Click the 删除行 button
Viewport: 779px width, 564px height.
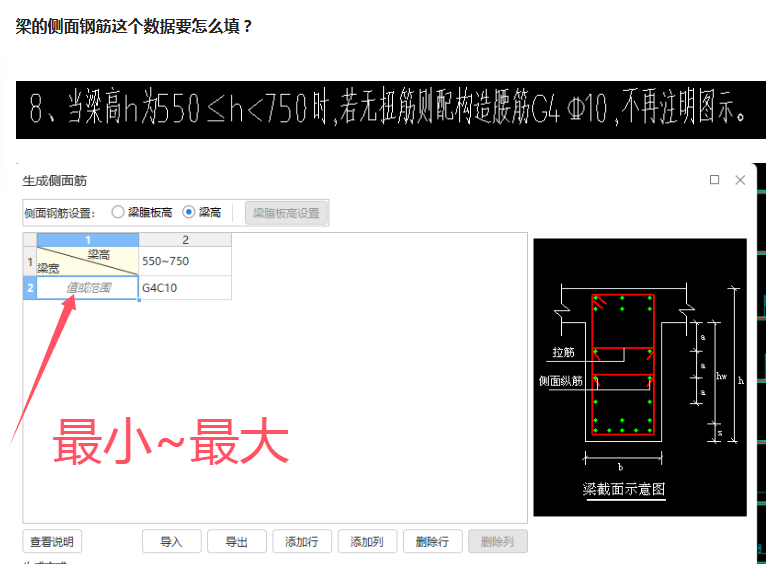[432, 542]
